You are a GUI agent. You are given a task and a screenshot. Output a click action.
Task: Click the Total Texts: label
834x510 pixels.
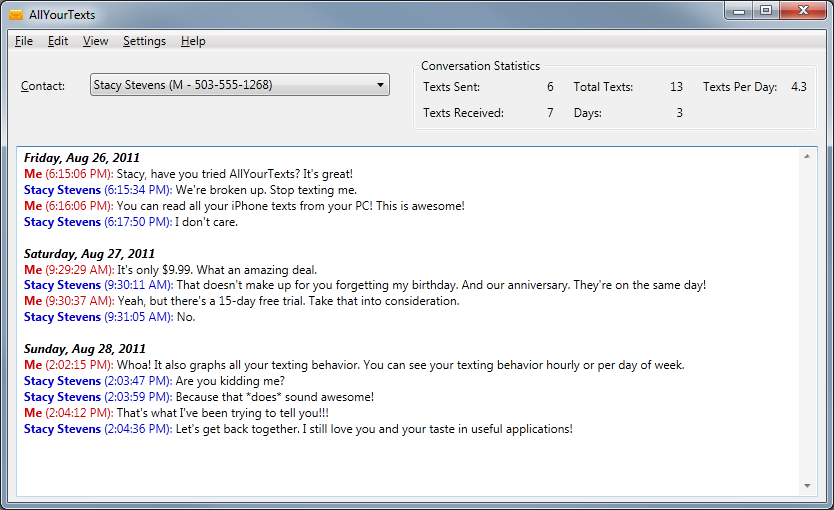tap(603, 87)
